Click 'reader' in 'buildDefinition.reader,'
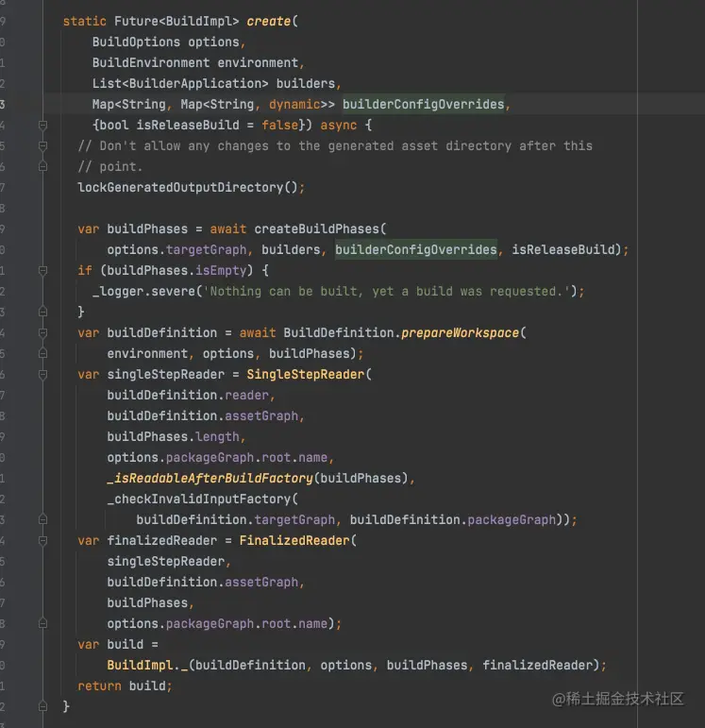This screenshot has height=728, width=705. coord(246,395)
